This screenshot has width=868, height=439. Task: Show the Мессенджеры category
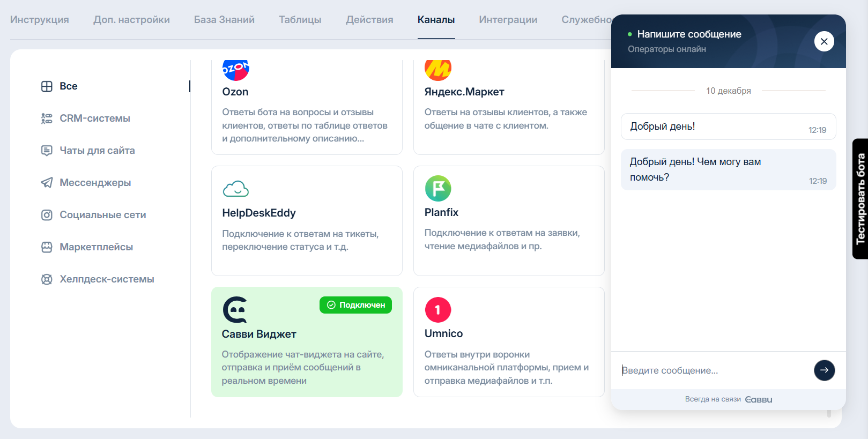tap(95, 183)
